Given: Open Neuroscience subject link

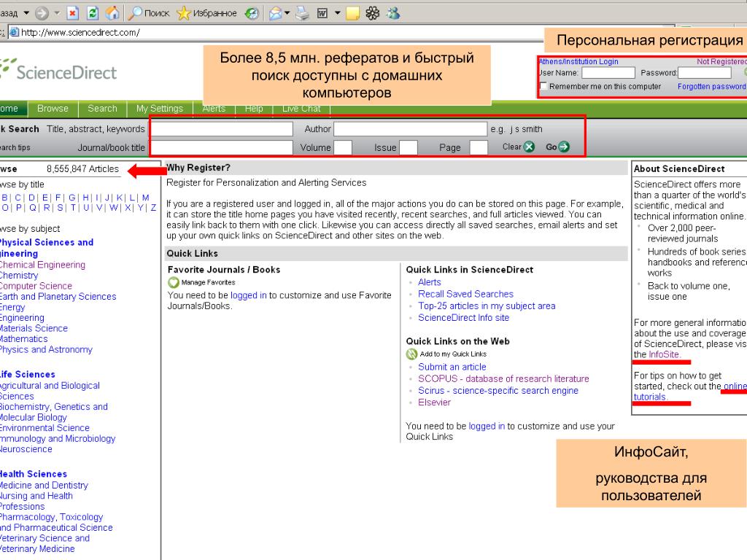Looking at the screenshot, I should [26, 449].
